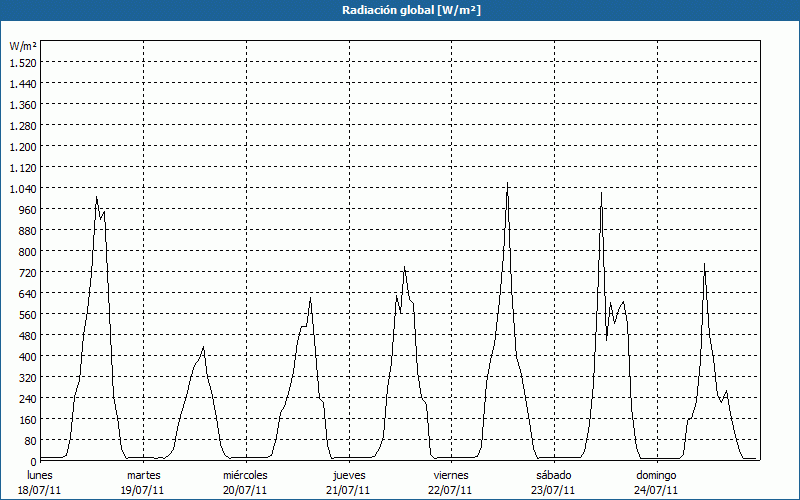Click the 18/07/11 date label

coord(40,490)
